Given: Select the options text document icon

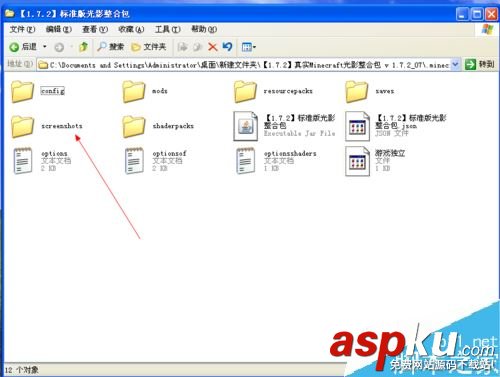Looking at the screenshot, I should coord(23,161).
